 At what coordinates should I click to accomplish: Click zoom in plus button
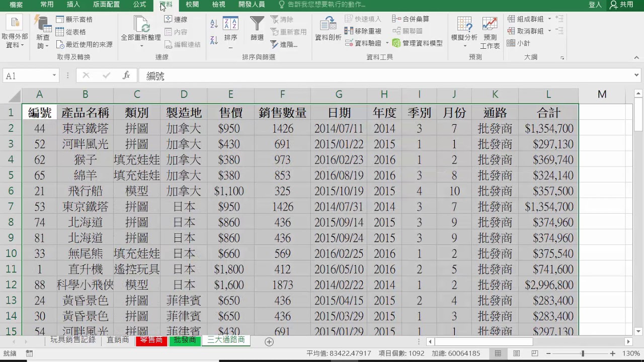(612, 353)
